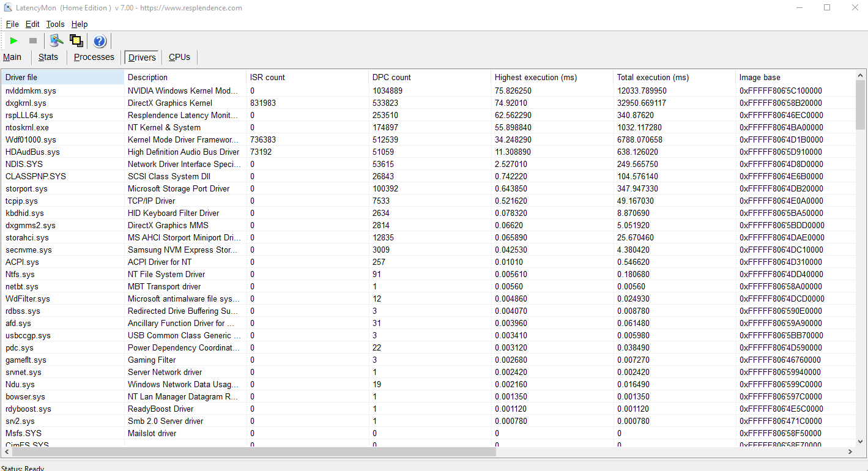This screenshot has width=868, height=471.
Task: Select the kbdhid.sys driver row
Action: (x=429, y=213)
